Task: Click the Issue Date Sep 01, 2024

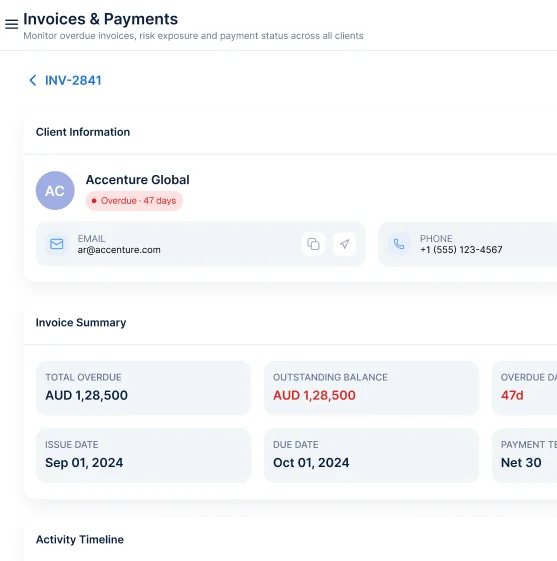Action: (143, 455)
